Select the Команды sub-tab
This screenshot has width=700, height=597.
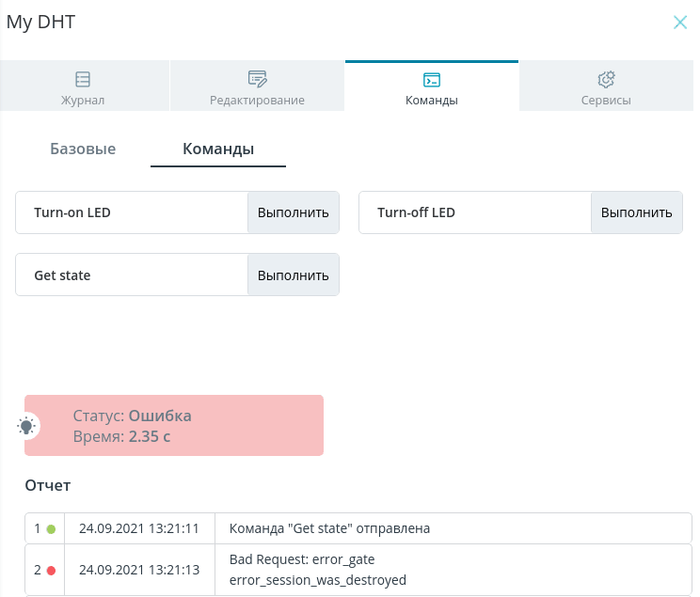click(218, 149)
